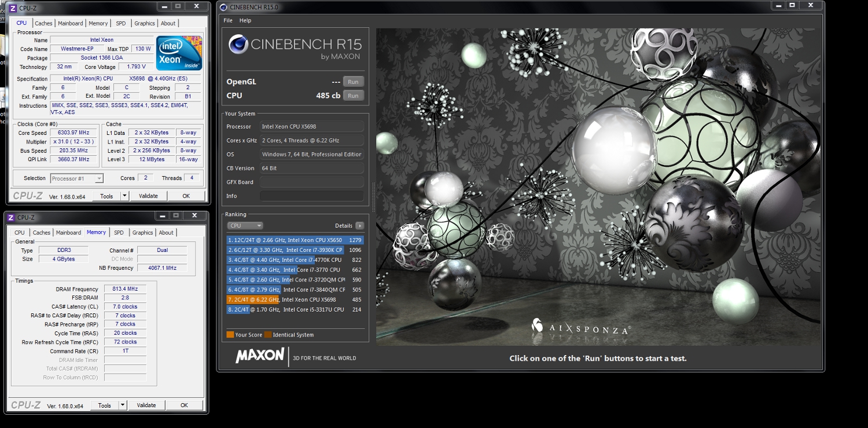Open About tab in top CPU-Z window
This screenshot has height=428, width=868.
tap(168, 23)
